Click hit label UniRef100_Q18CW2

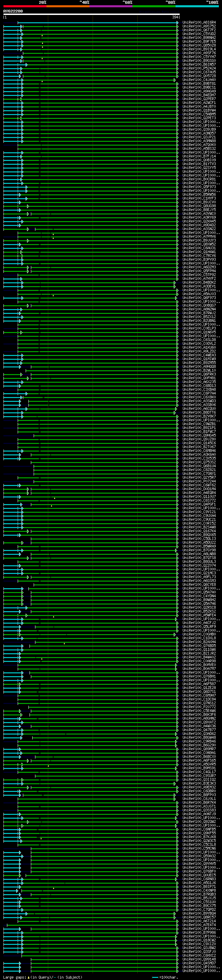pyautogui.click(x=199, y=940)
